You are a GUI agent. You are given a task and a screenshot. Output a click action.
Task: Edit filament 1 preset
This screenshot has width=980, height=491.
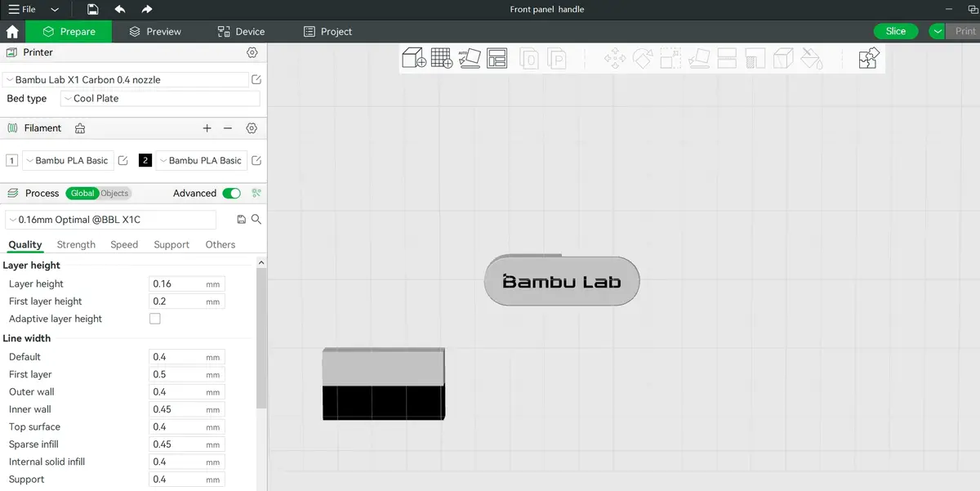coord(123,160)
